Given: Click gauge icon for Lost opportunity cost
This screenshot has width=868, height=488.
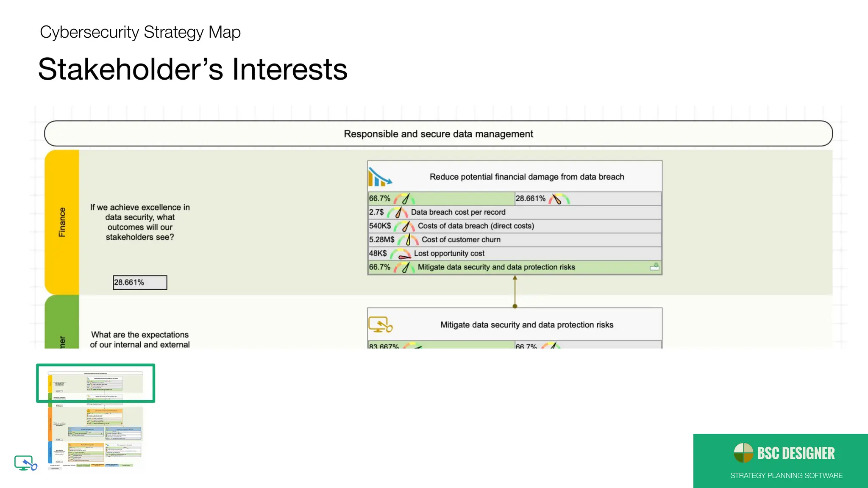Looking at the screenshot, I should 401,254.
